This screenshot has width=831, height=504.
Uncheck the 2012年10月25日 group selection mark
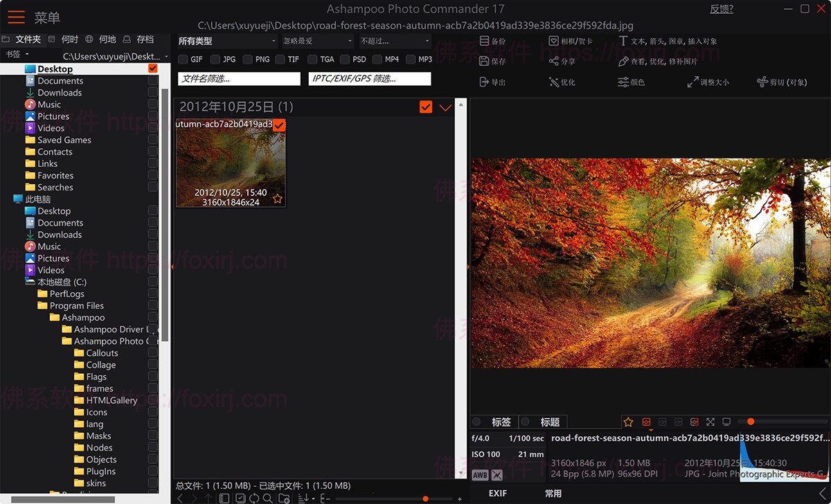click(x=425, y=107)
